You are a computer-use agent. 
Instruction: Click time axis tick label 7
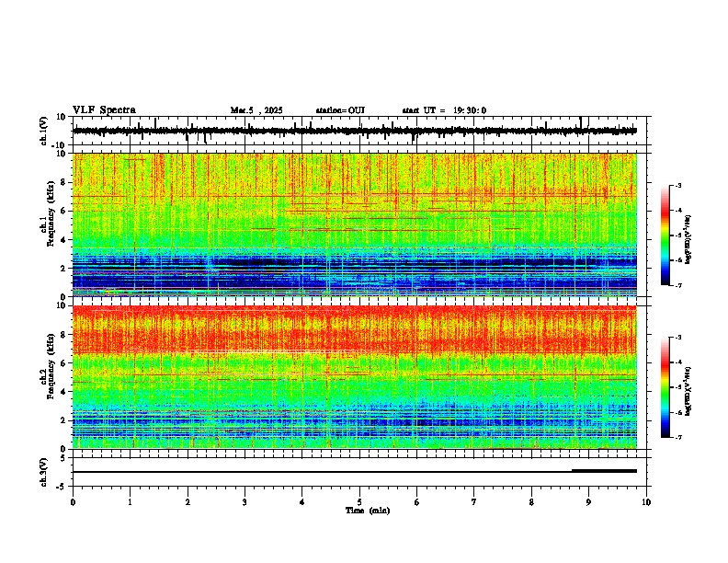(x=474, y=502)
